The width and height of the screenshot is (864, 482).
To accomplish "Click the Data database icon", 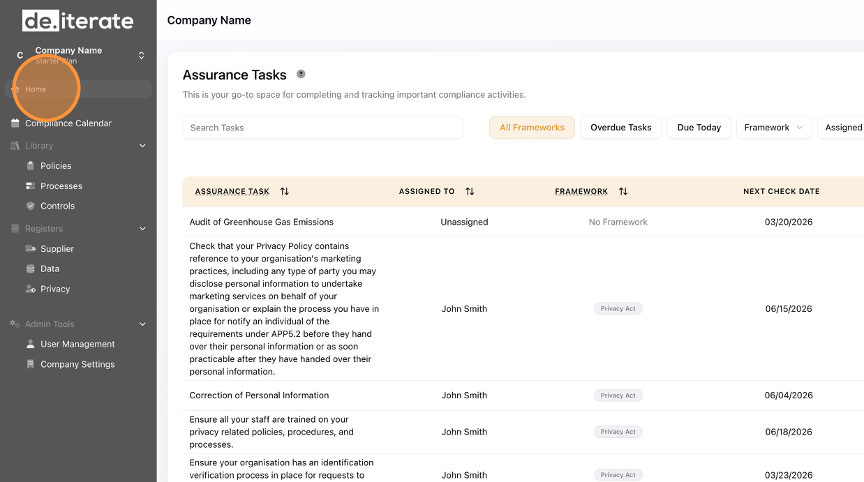I will pos(30,269).
